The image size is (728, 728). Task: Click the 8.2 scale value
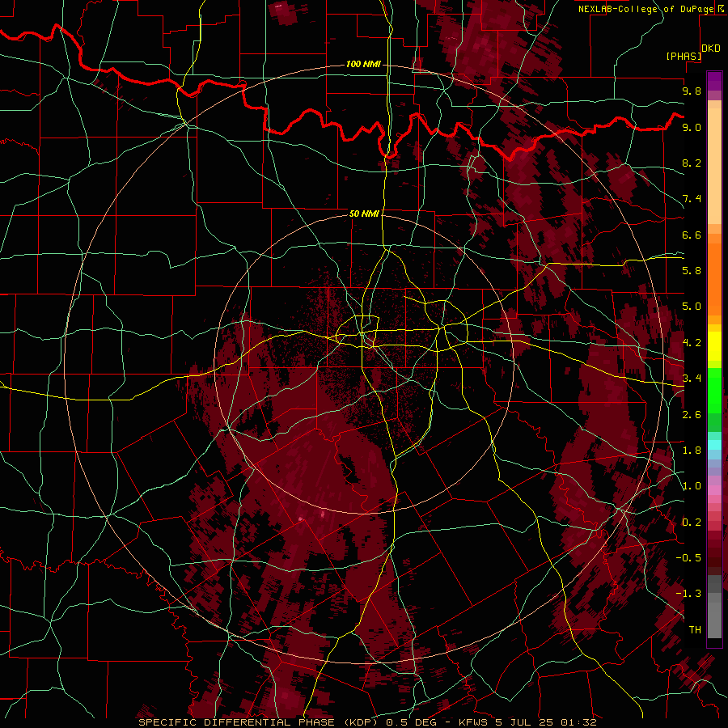692,163
